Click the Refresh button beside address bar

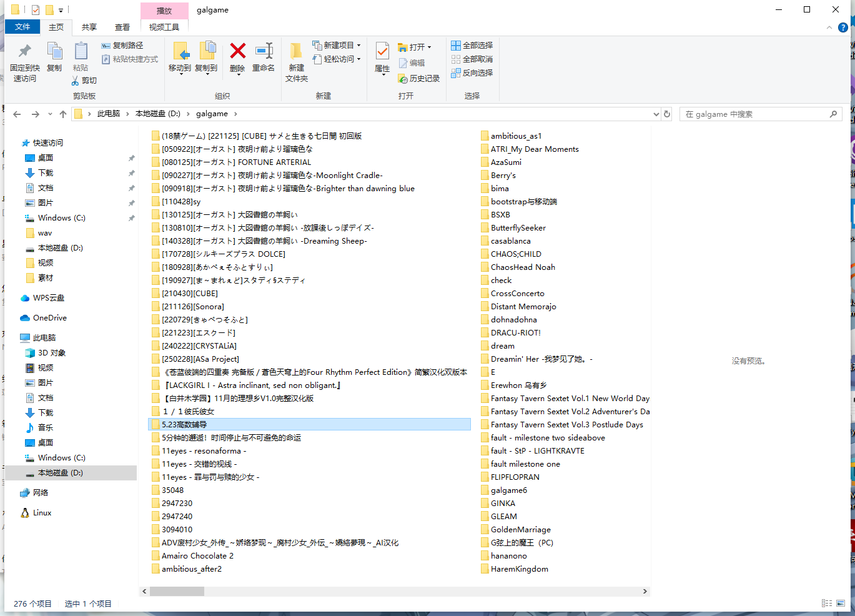(x=667, y=114)
